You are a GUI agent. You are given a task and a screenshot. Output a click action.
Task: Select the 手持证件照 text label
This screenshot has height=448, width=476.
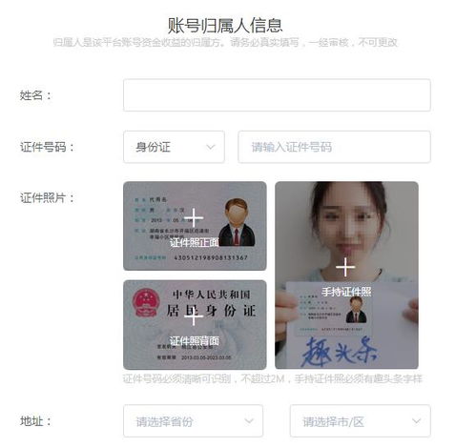[346, 292]
